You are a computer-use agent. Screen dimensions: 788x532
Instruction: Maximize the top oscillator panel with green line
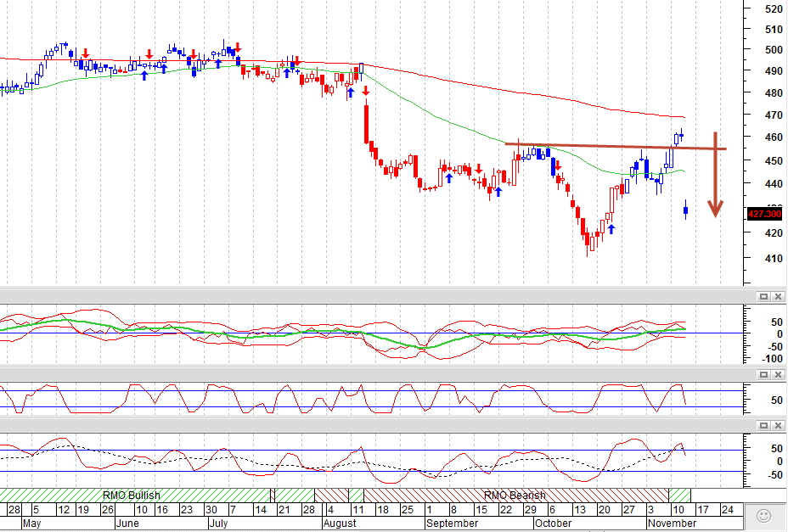pyautogui.click(x=763, y=296)
